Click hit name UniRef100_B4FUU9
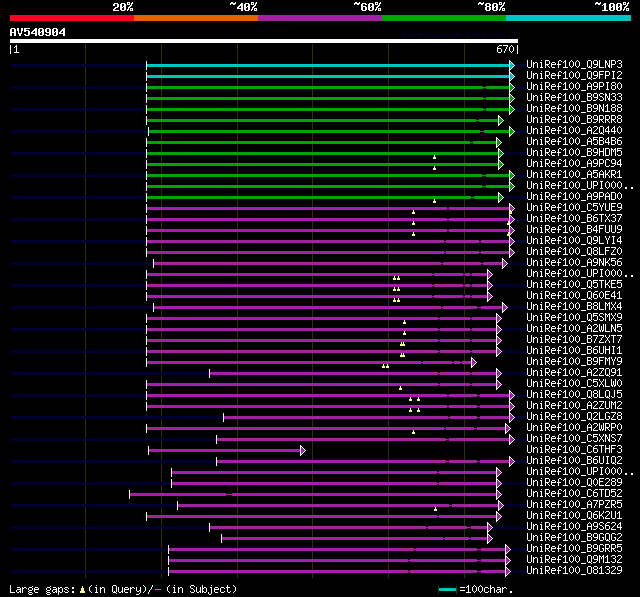 click(574, 230)
